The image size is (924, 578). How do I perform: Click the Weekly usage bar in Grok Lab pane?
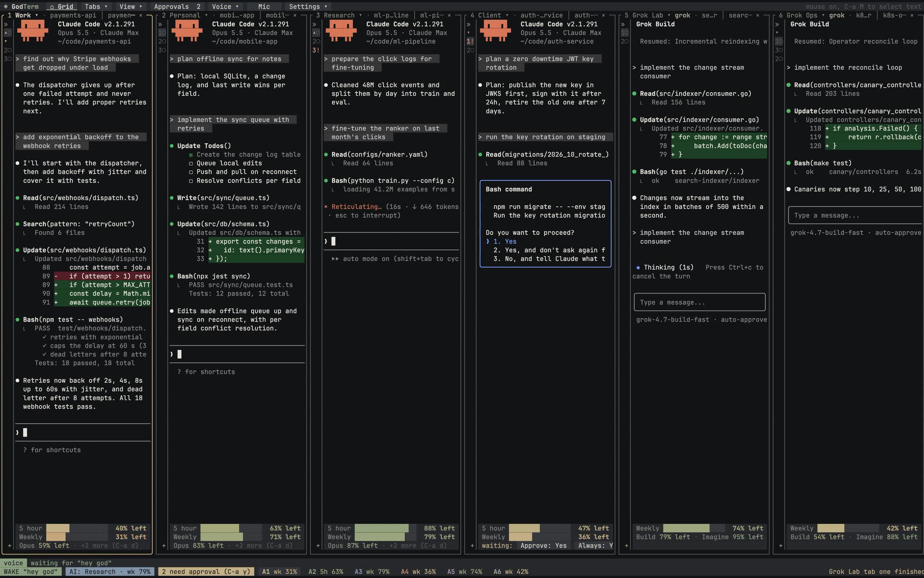coord(694,528)
